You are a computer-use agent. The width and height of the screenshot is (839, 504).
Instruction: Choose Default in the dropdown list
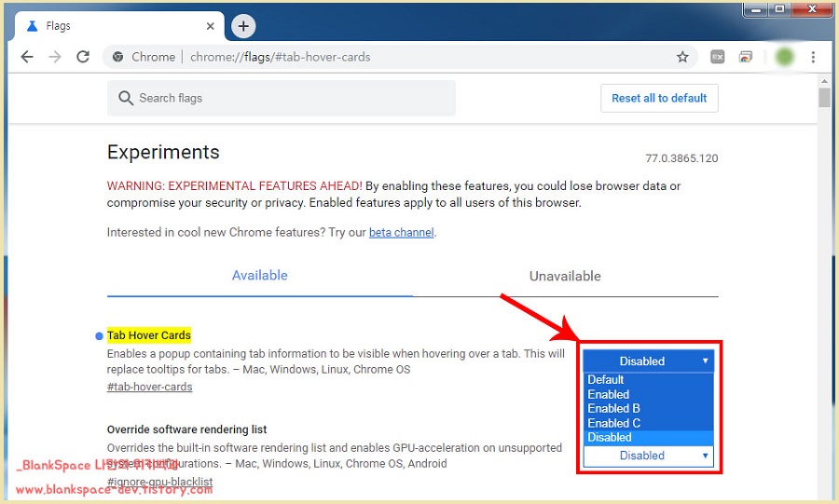point(648,379)
